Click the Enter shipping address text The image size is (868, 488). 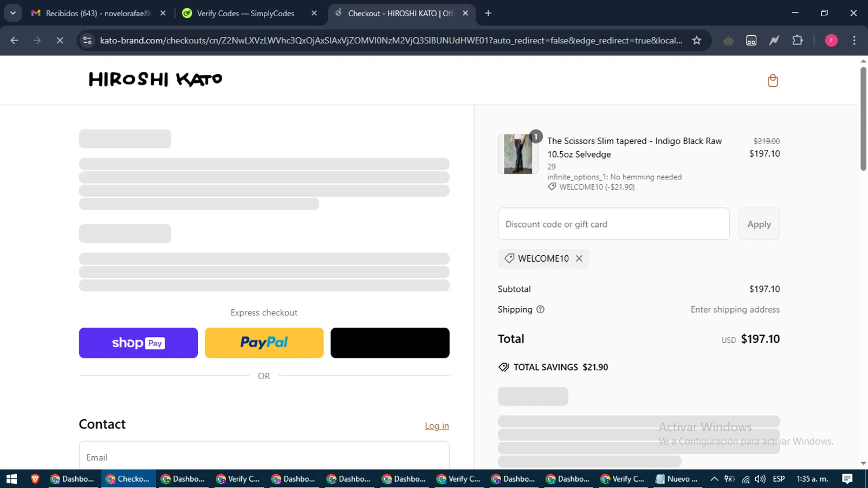point(735,310)
